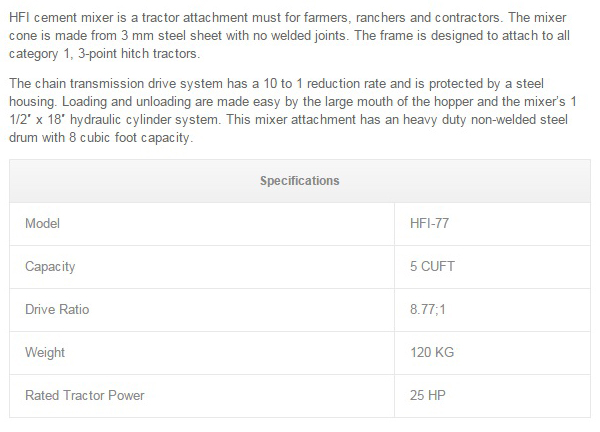The height and width of the screenshot is (432, 600).
Task: Click the Model row label
Action: (43, 224)
